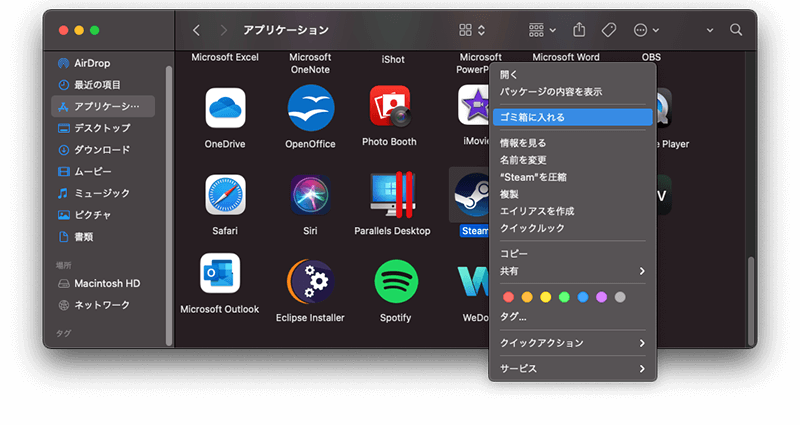Click the search magnifier icon

[736, 30]
